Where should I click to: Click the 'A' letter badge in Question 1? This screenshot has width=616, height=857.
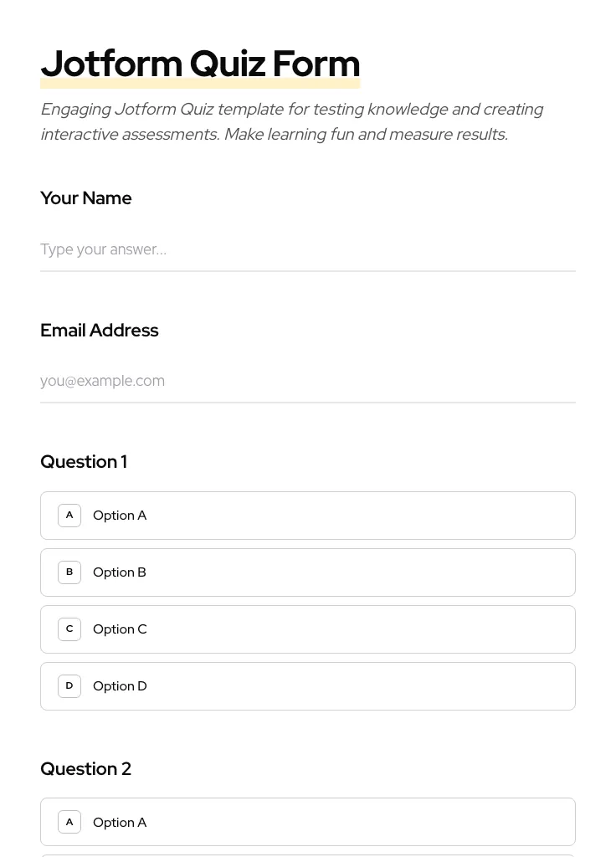tap(69, 515)
